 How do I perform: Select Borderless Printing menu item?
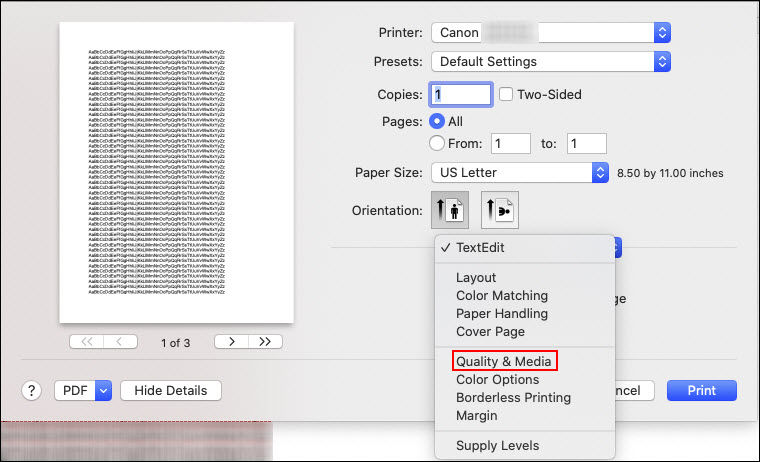[x=513, y=397]
